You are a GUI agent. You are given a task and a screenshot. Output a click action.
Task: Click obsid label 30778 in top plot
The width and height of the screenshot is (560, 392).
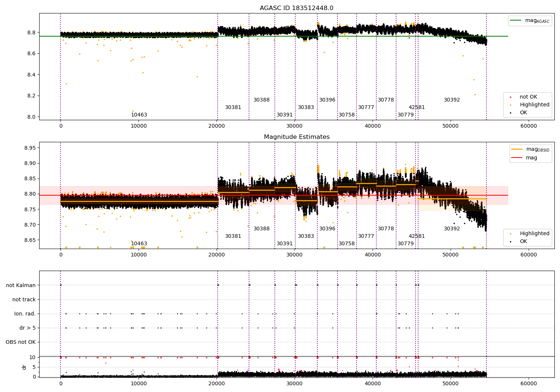coord(386,100)
